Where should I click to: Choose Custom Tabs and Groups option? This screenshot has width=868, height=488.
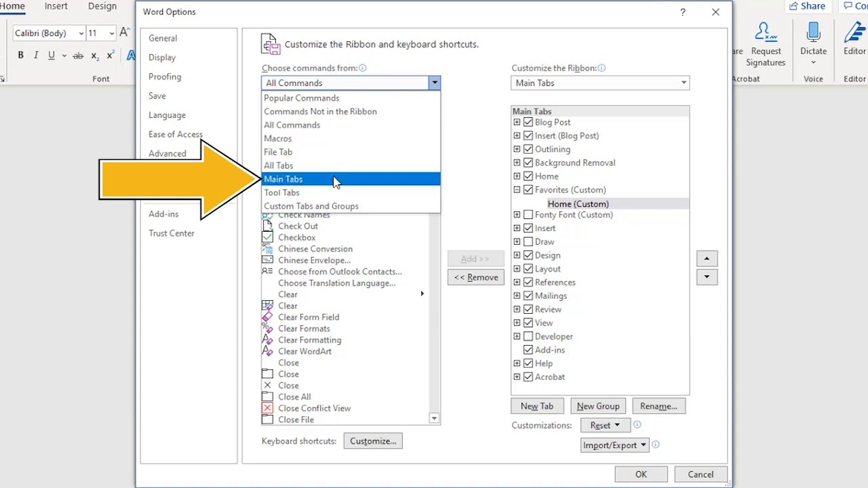[351, 206]
